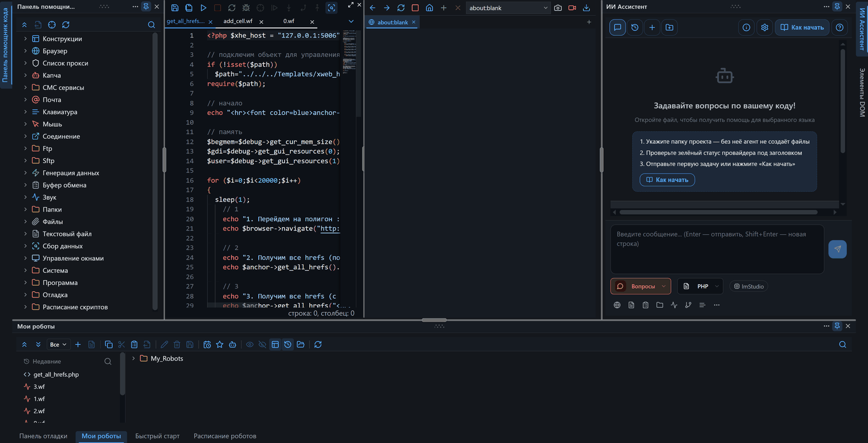
Task: Open chat history in the AI assistant
Action: coord(635,27)
